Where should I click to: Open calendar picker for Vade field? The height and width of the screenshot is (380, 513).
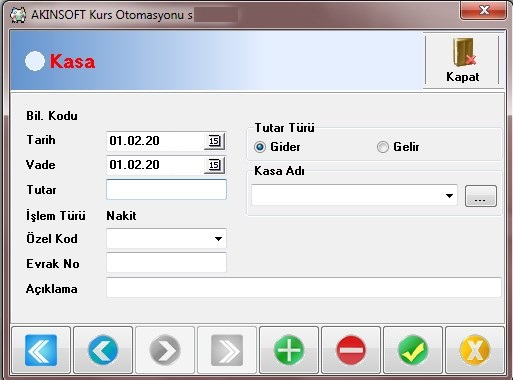pos(214,165)
